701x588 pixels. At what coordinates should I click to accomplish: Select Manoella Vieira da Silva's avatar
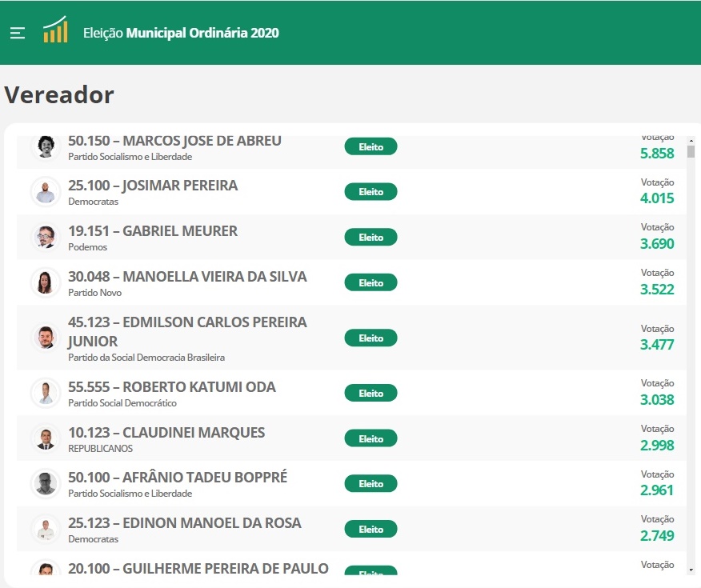(x=46, y=283)
